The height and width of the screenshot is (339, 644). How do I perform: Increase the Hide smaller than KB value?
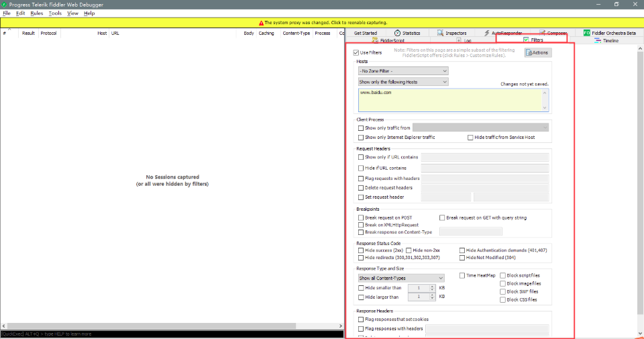[432, 287]
